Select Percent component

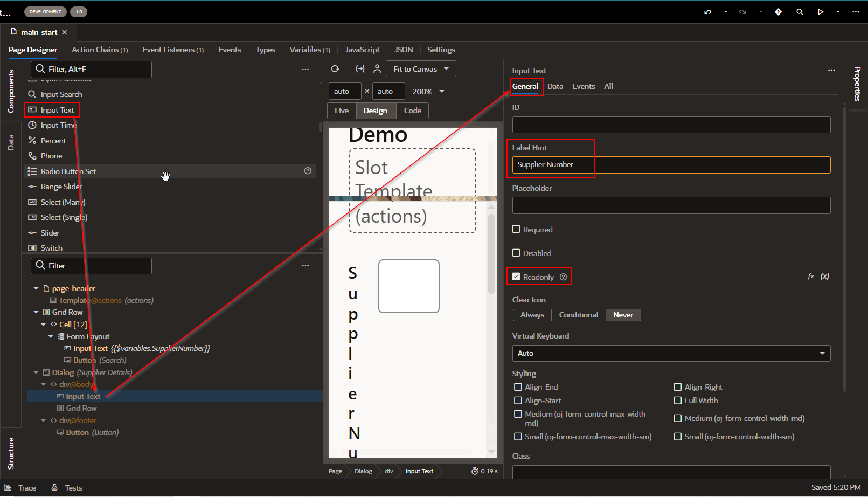tap(53, 141)
